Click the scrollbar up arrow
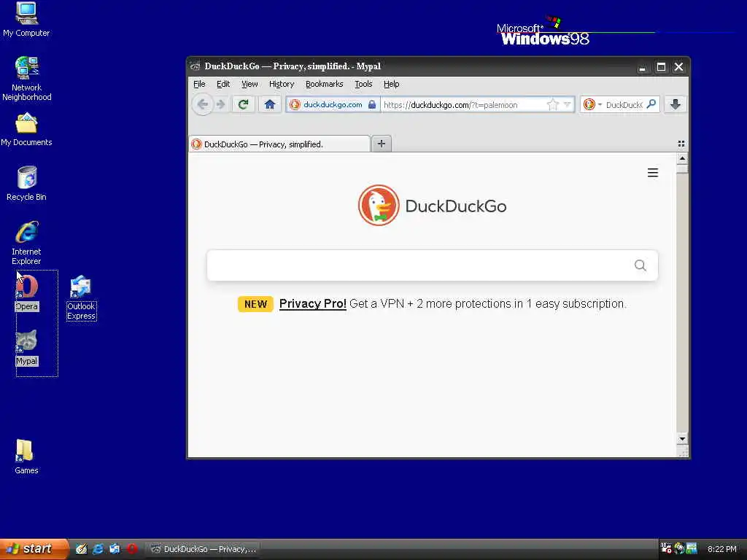Screen dimensions: 747x560 682,158
